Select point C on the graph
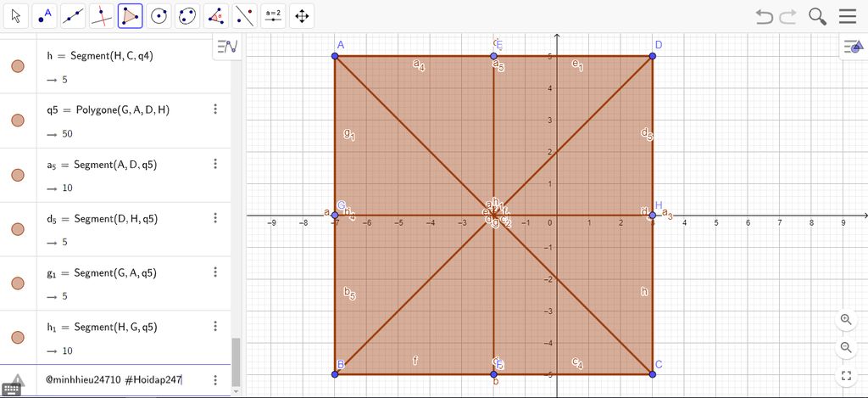This screenshot has height=398, width=868. coord(653,374)
